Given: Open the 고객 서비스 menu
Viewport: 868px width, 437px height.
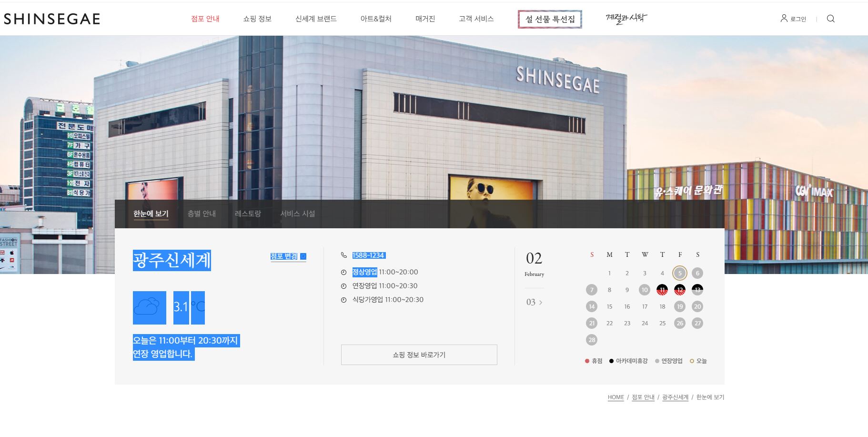Looking at the screenshot, I should (x=476, y=19).
